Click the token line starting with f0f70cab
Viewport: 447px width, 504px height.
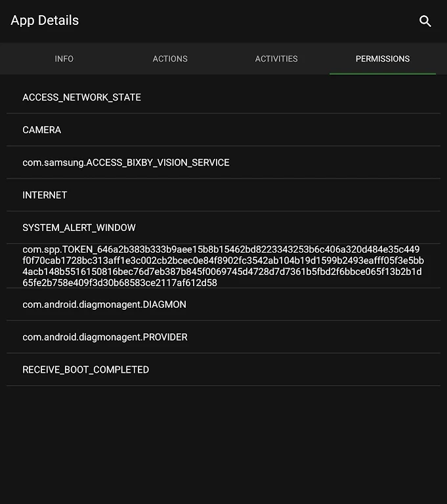point(223,261)
